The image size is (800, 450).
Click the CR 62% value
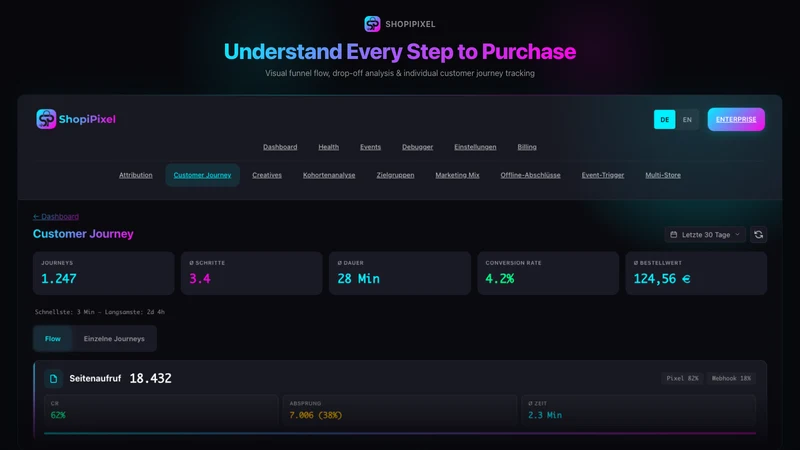58,415
